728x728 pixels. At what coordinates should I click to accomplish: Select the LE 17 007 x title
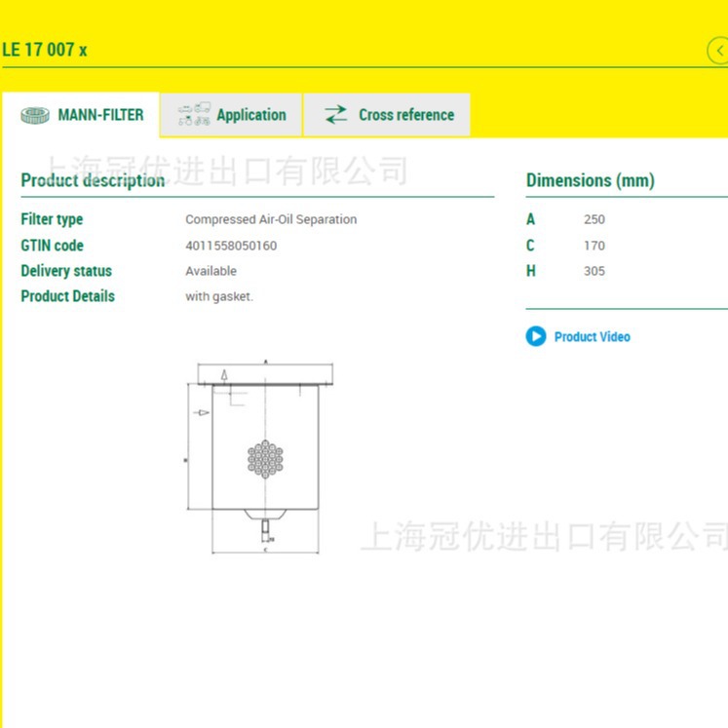point(45,50)
